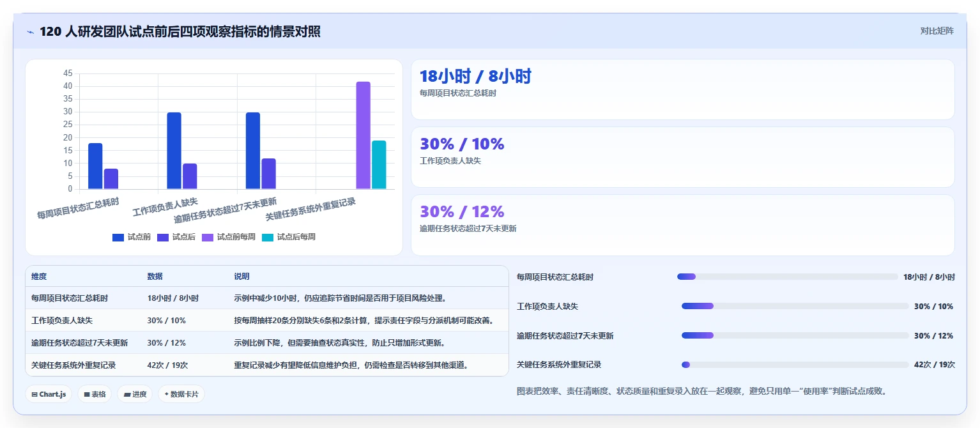Select the 试点后 bar for 每周项目状态汇总耗时
The width and height of the screenshot is (980, 428).
pyautogui.click(x=111, y=179)
